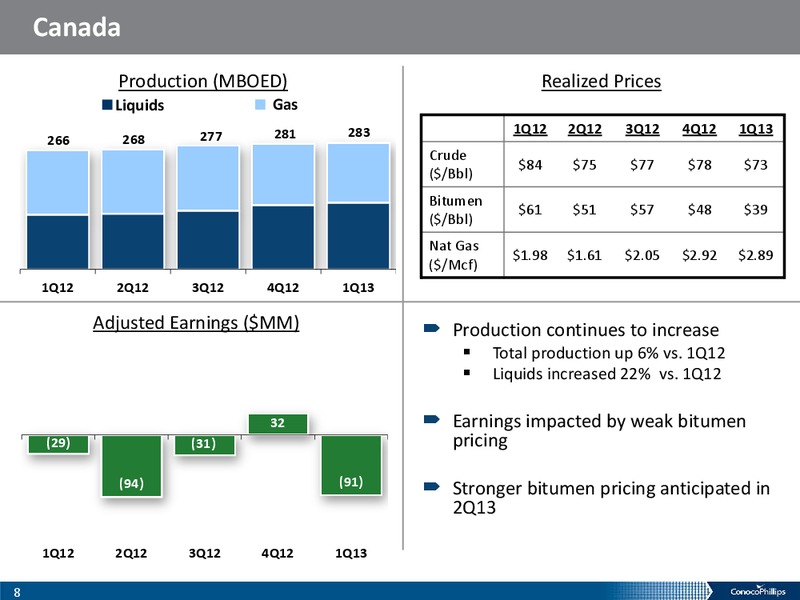Click arrow bullet beside 'Stronger bitumen pricing'
The width and height of the screenshot is (800, 600).
(432, 486)
